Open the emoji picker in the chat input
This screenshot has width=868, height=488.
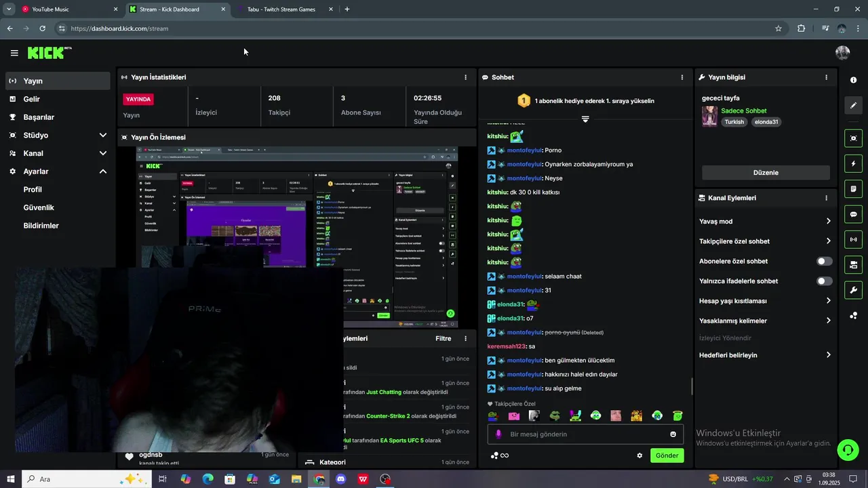tap(673, 434)
